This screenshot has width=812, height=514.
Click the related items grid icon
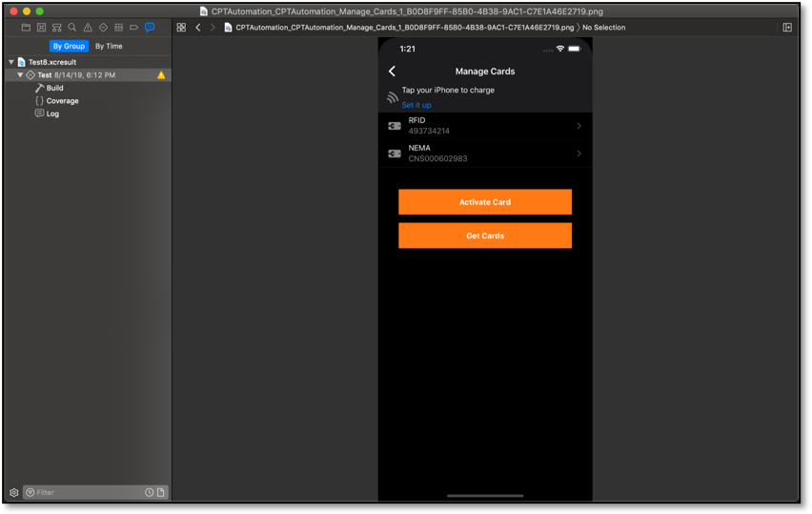(x=181, y=28)
